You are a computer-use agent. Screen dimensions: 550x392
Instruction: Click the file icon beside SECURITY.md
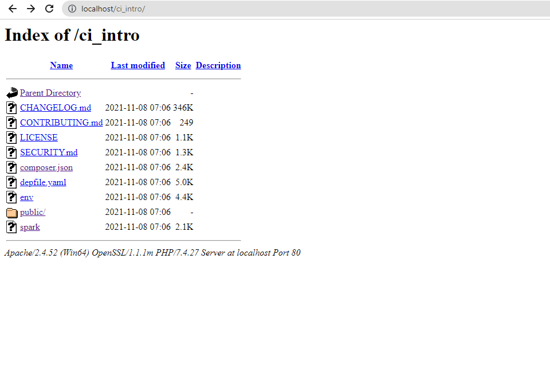pyautogui.click(x=11, y=152)
